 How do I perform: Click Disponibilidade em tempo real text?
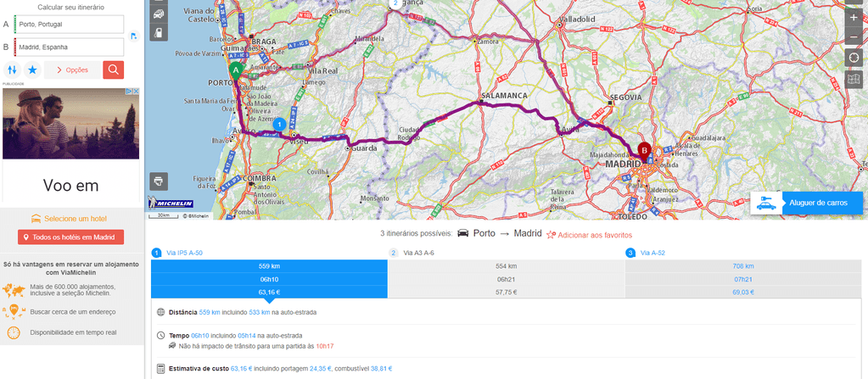pos(73,332)
